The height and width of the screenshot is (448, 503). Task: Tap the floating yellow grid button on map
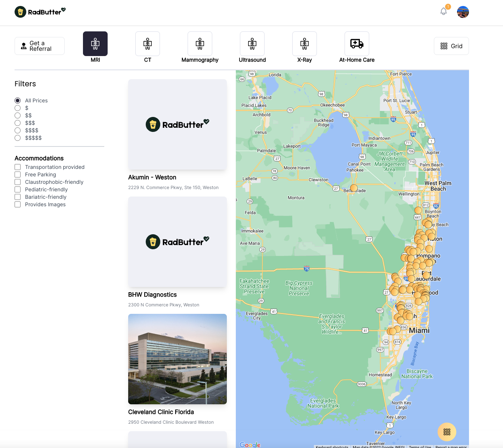447,432
